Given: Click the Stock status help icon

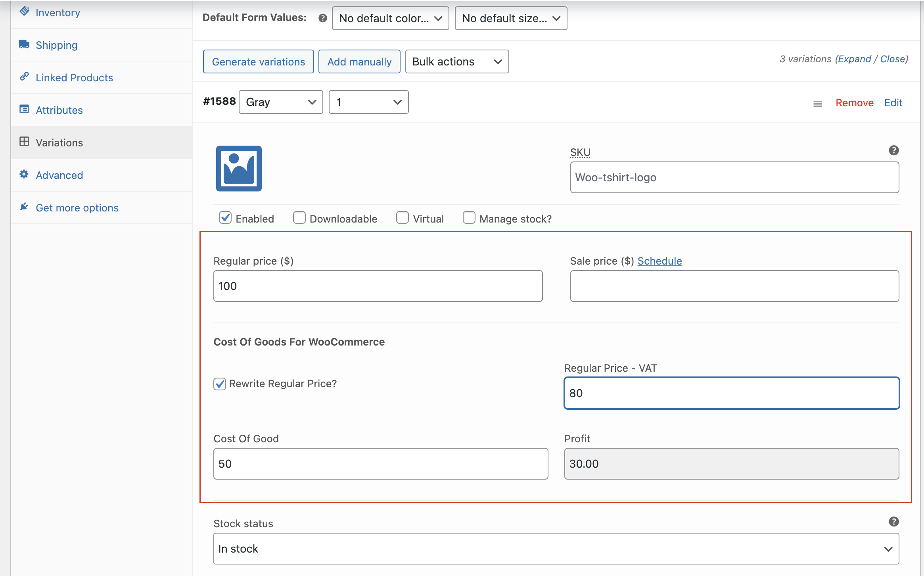Looking at the screenshot, I should point(894,522).
